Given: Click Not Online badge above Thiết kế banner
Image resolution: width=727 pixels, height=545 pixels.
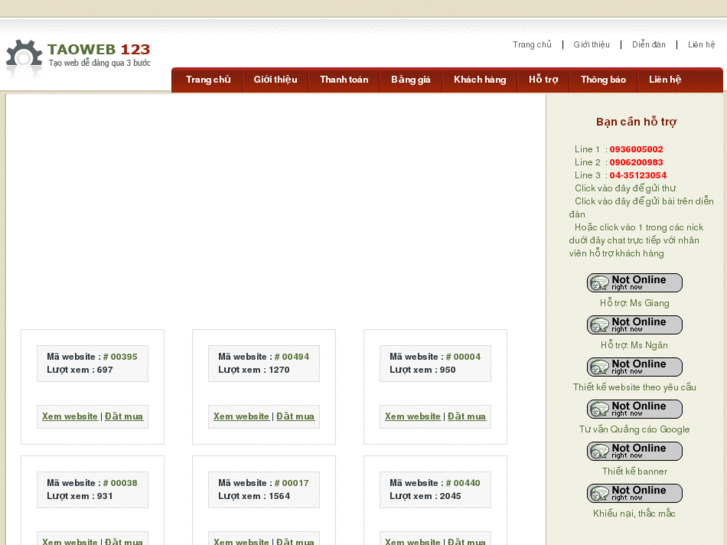Looking at the screenshot, I should (x=634, y=451).
